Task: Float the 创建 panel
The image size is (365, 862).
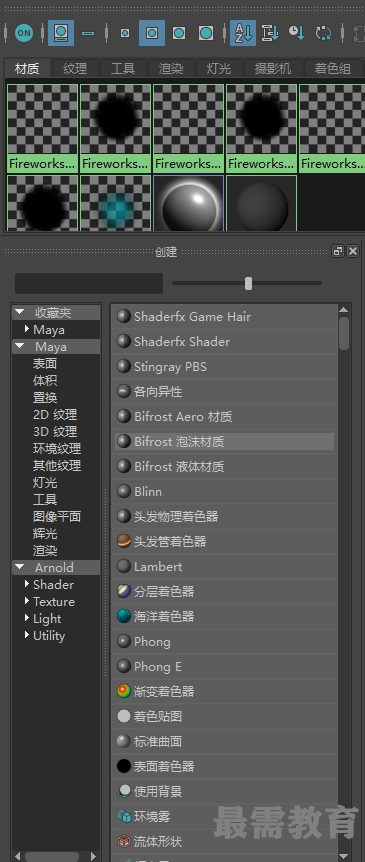Action: (x=338, y=251)
